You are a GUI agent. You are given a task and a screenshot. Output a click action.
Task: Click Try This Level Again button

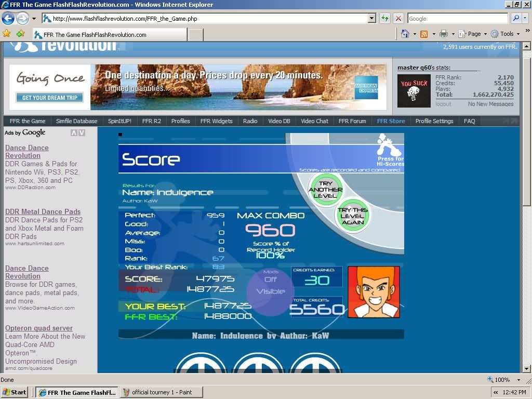[353, 216]
